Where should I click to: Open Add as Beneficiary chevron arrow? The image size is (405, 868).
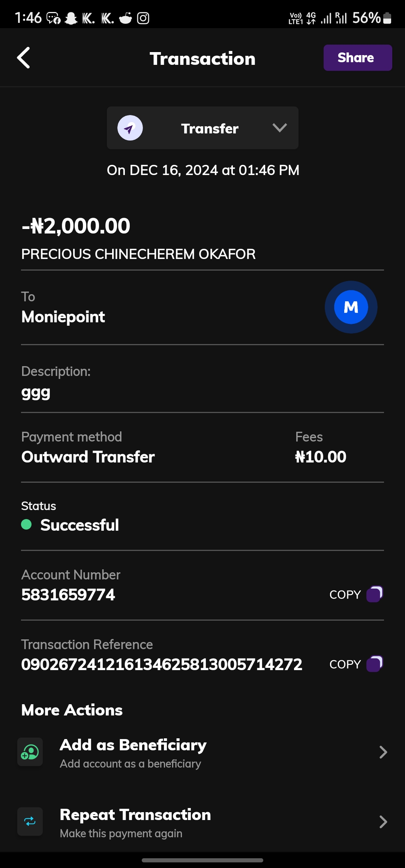(x=383, y=752)
